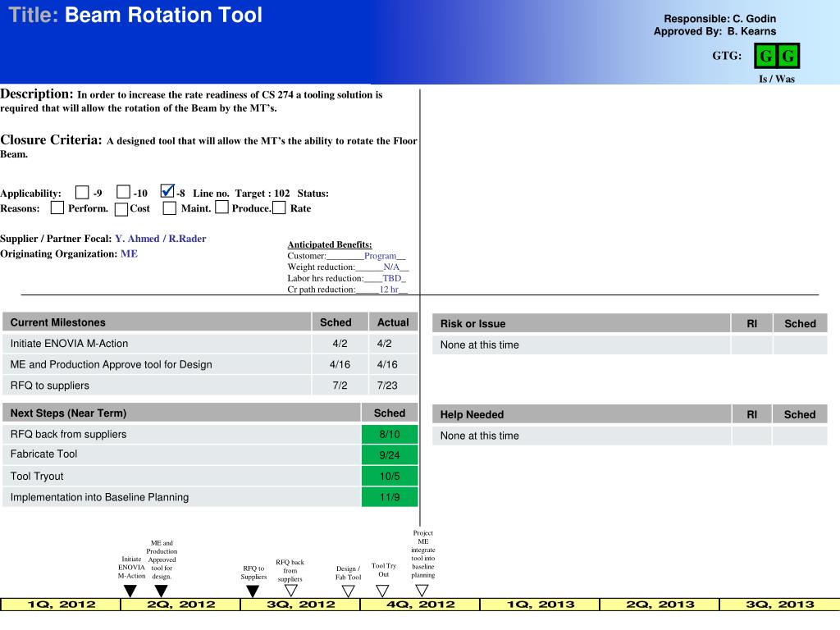Screen dimensions: 840x630
Task: Click the Actual date '7/23' cell
Action: [393, 386]
